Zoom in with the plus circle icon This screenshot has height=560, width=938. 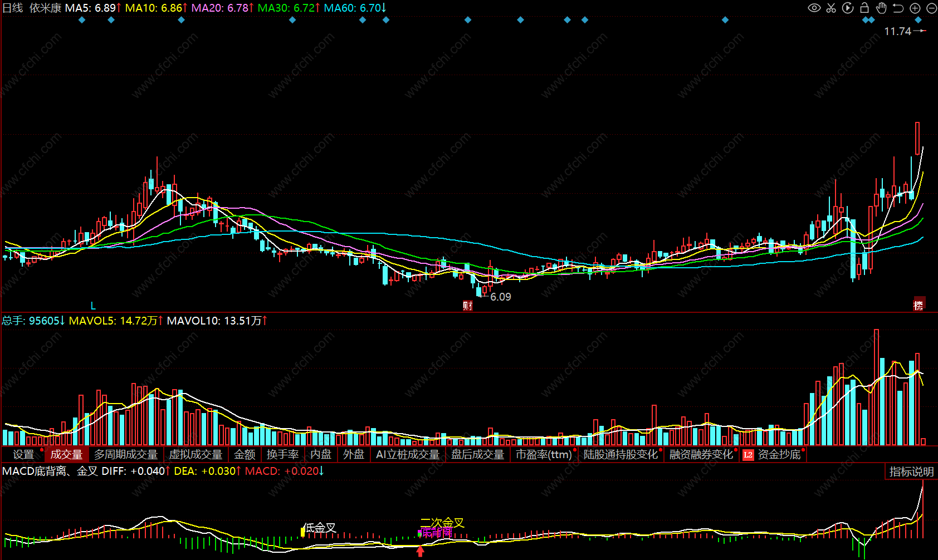pos(915,8)
